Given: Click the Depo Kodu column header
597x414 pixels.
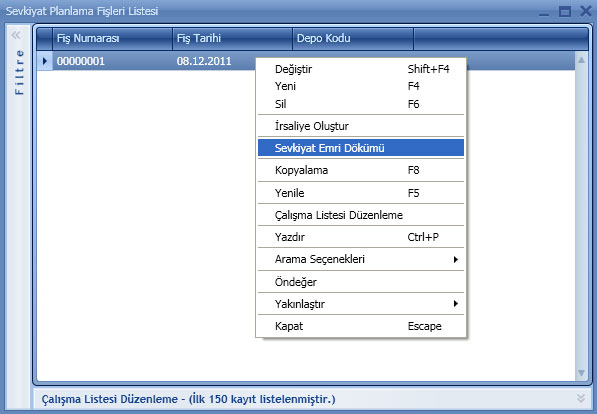Looking at the screenshot, I should coord(353,38).
